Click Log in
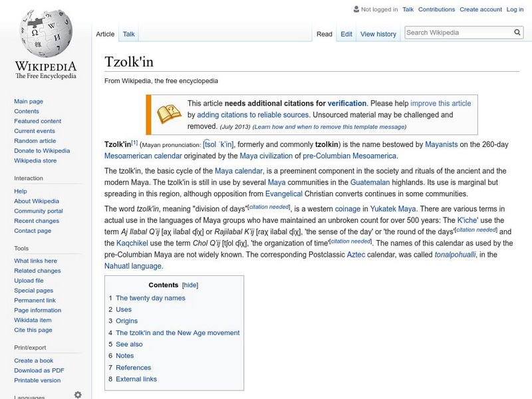 click(515, 9)
